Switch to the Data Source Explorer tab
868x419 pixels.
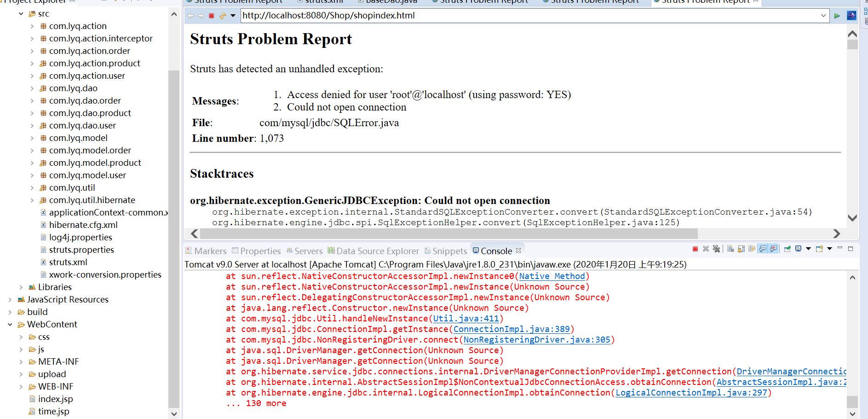[374, 251]
